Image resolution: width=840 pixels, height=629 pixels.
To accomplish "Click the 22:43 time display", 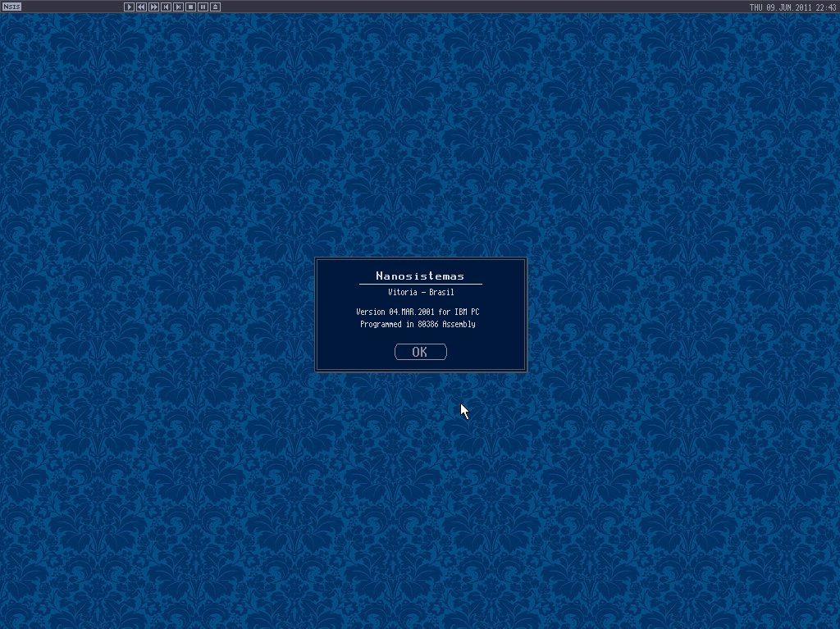I will pos(825,7).
